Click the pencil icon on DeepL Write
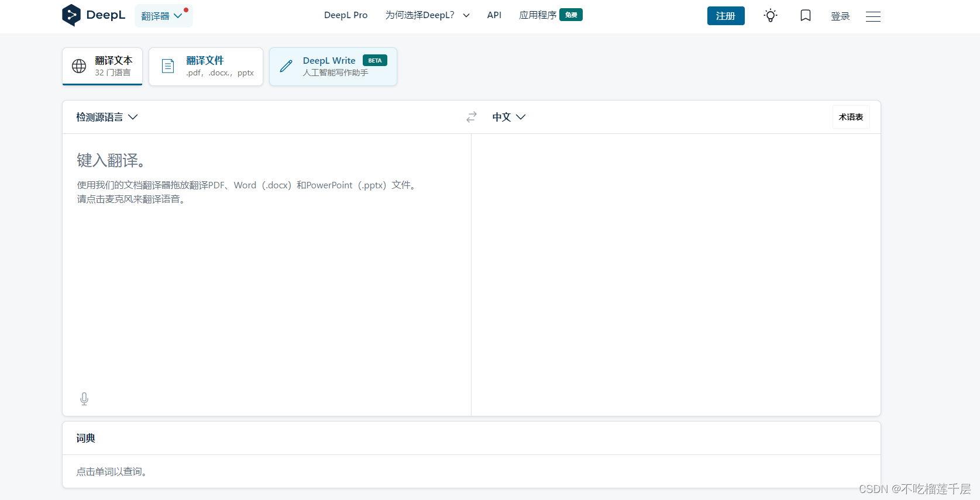 point(286,66)
